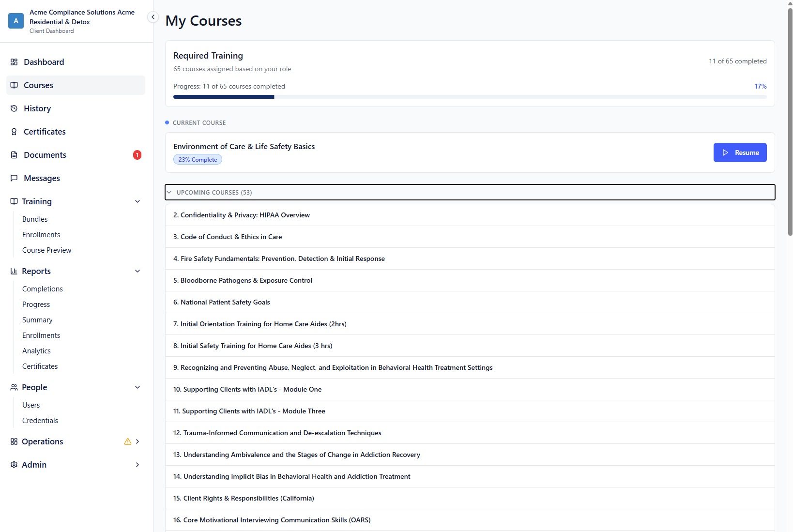
Task: Select course 5 Bloodborne Pathogens & Exposure Control
Action: pos(470,280)
